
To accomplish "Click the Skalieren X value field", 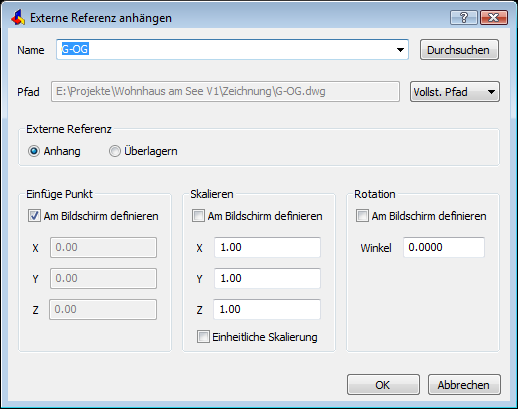I will pyautogui.click(x=267, y=247).
